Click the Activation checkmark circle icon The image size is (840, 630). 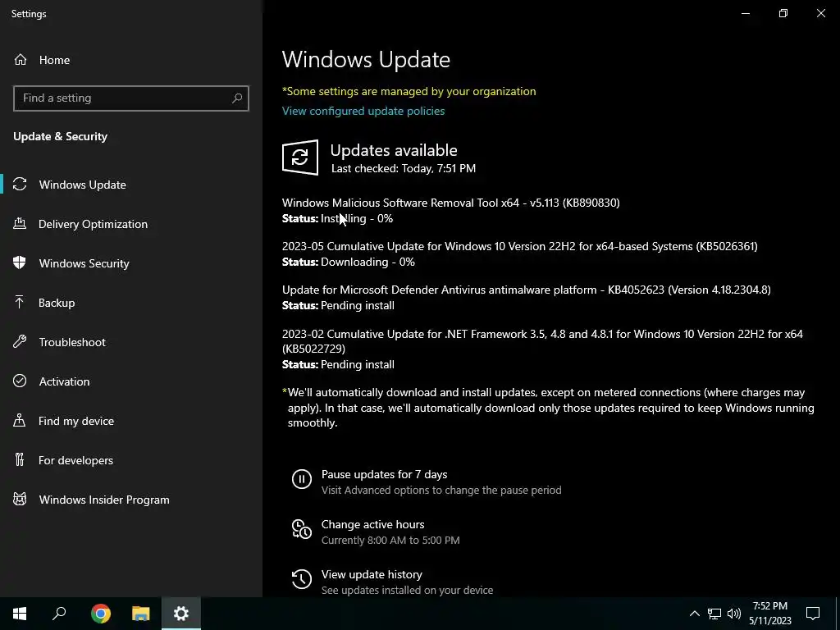pyautogui.click(x=20, y=381)
